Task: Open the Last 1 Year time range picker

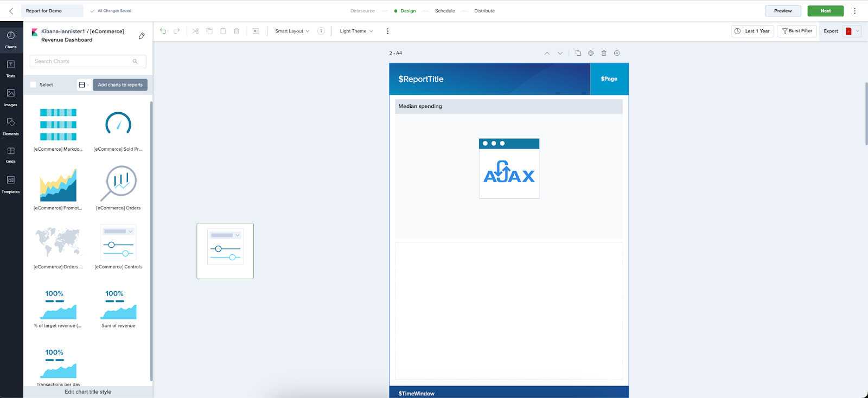Action: click(x=752, y=31)
